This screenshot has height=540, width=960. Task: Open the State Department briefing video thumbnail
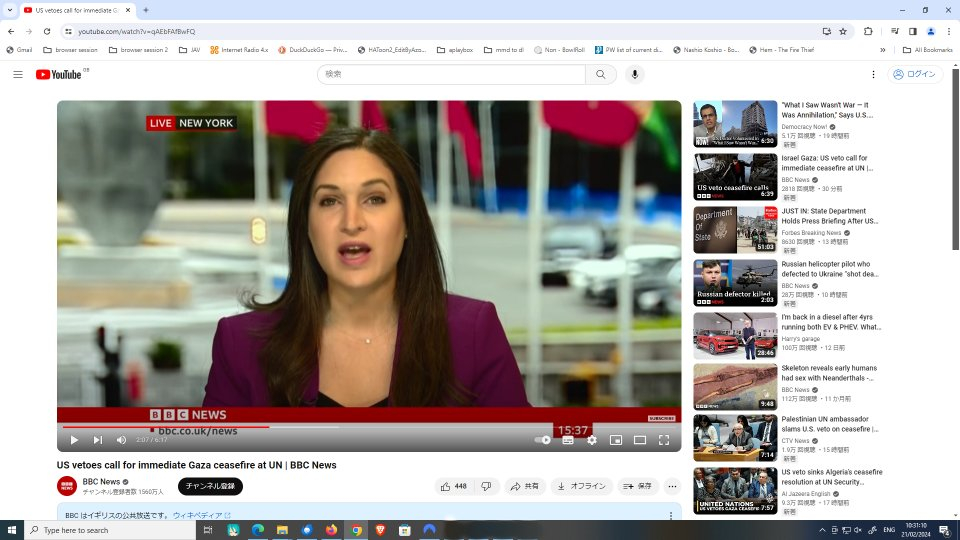(735, 230)
